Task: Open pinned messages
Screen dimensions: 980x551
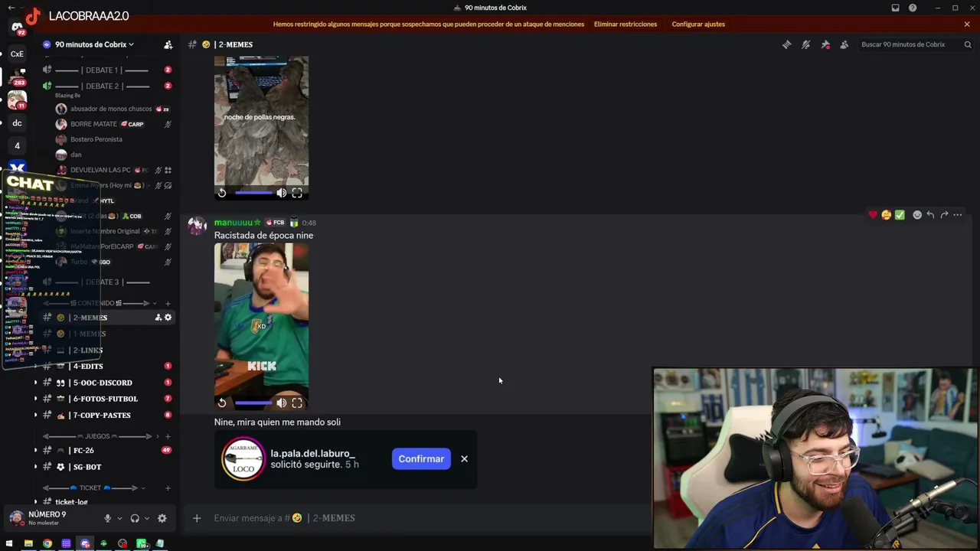Action: [825, 44]
